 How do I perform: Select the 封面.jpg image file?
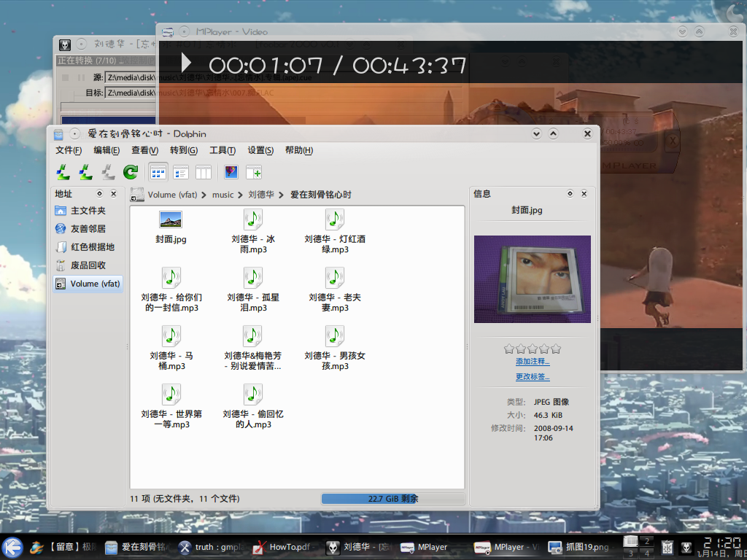click(x=171, y=227)
